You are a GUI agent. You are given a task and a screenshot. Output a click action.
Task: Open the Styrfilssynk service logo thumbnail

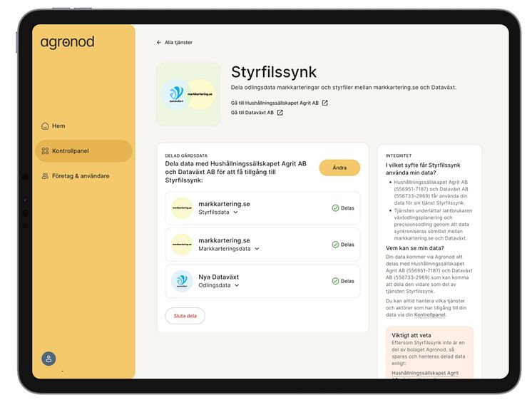pos(188,94)
